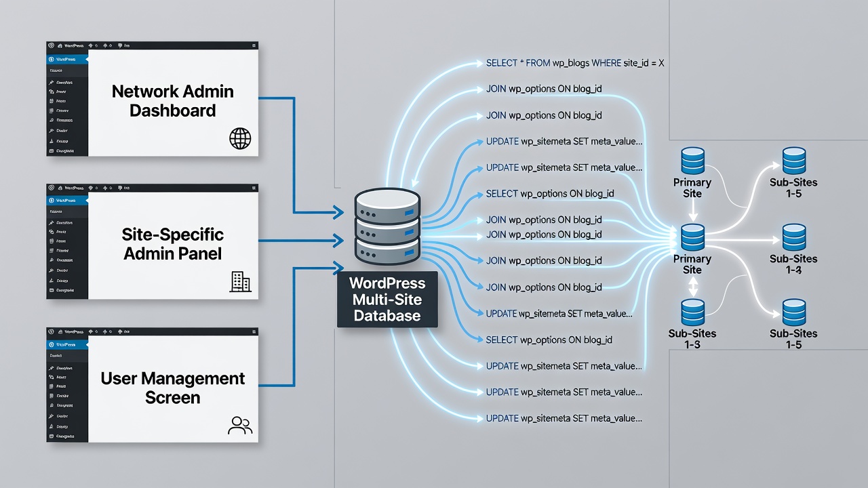Click the building icon in Site-Specific Admin Panel
Image resolution: width=868 pixels, height=488 pixels.
[x=240, y=281]
